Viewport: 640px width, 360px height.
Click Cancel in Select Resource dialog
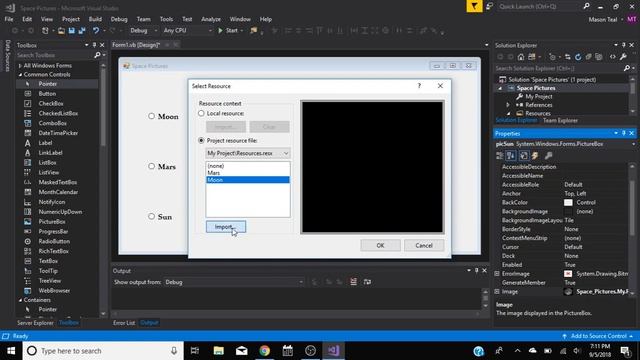click(x=424, y=245)
